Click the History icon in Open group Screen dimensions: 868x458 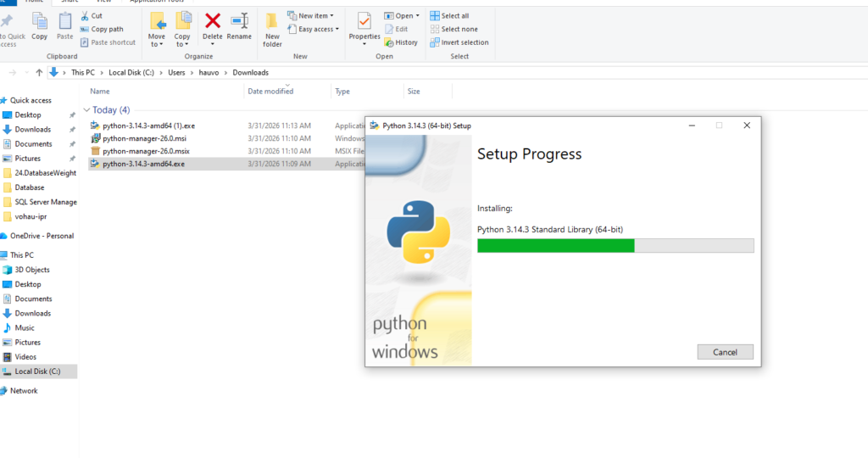[x=389, y=42]
